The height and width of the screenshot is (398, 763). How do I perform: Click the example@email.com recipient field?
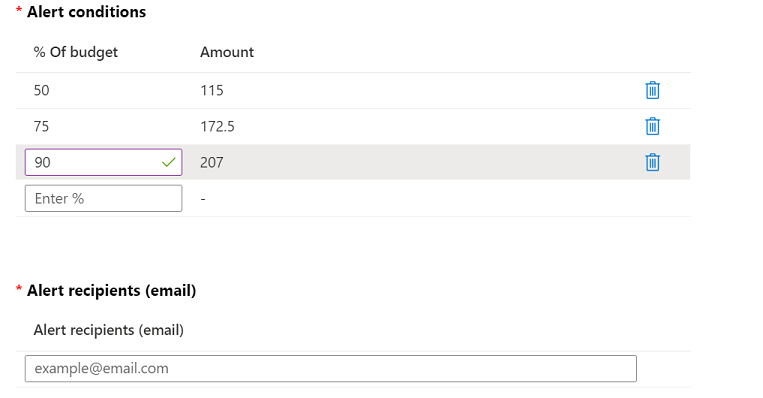click(x=331, y=369)
